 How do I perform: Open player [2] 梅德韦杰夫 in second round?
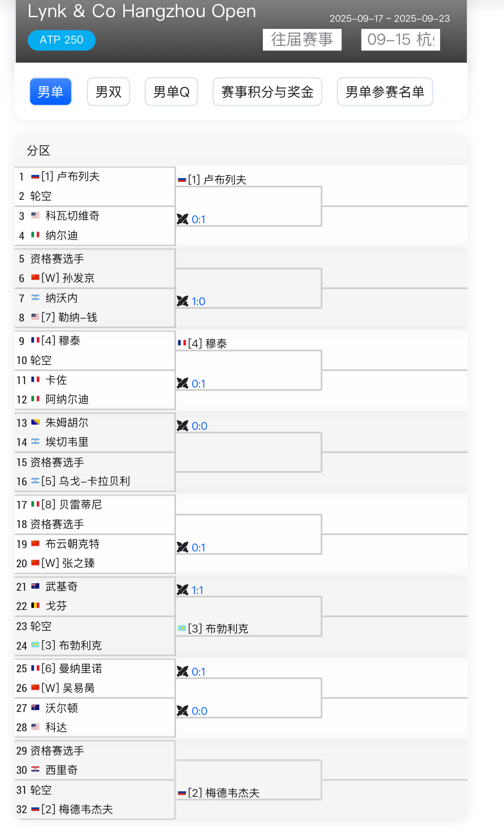pyautogui.click(x=219, y=793)
